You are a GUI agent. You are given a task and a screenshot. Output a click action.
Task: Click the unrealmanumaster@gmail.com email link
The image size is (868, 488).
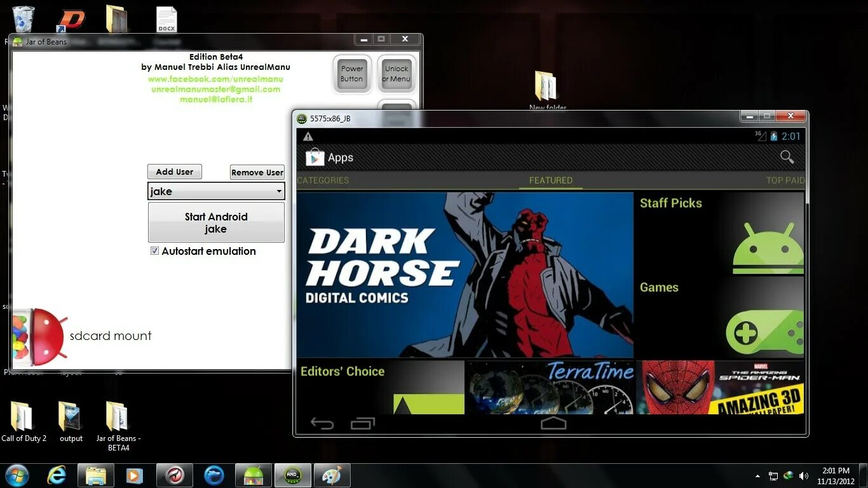(215, 89)
